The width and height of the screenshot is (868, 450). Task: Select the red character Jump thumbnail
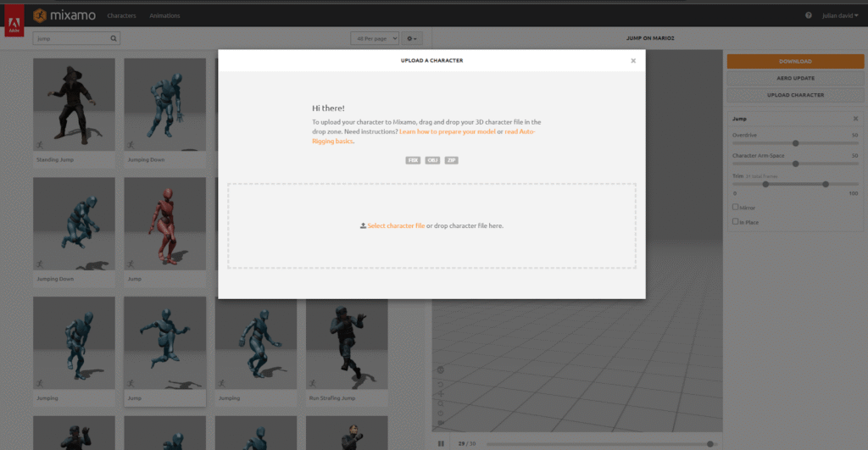[165, 224]
